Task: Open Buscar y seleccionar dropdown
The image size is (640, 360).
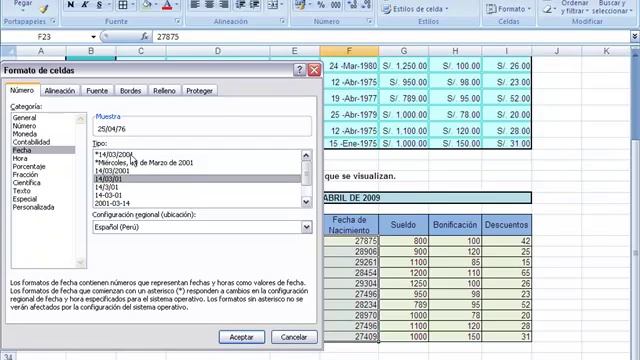Action: coord(611,7)
